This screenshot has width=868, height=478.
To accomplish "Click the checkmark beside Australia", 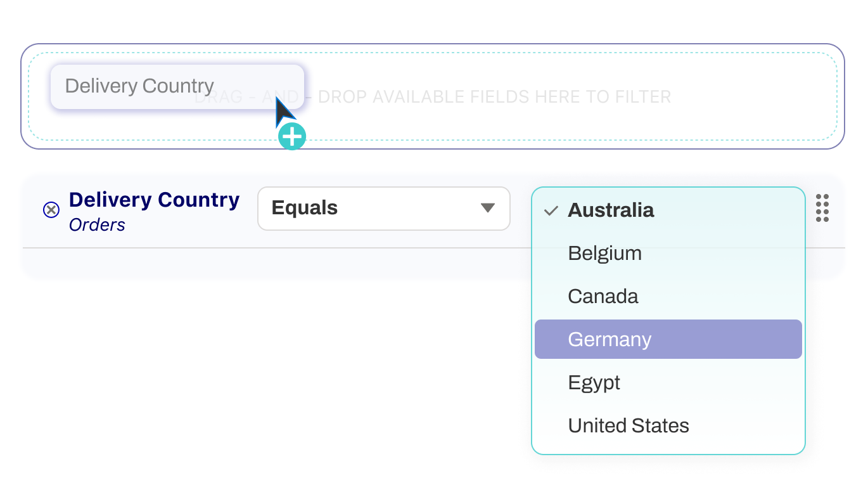I will 551,211.
